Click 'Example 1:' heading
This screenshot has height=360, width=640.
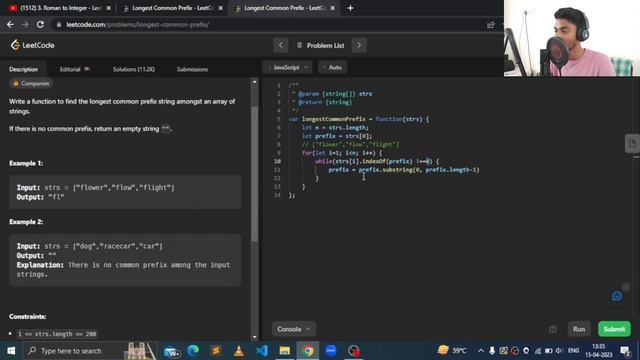coord(26,163)
